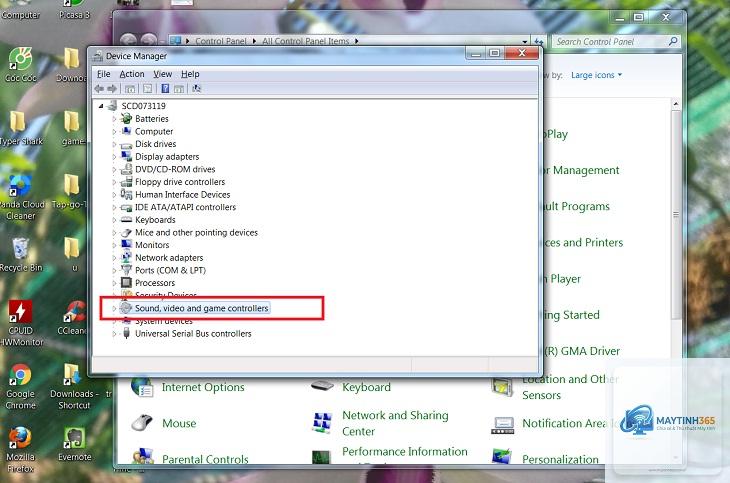
Task: Open Personalization in Control Panel
Action: tap(560, 459)
